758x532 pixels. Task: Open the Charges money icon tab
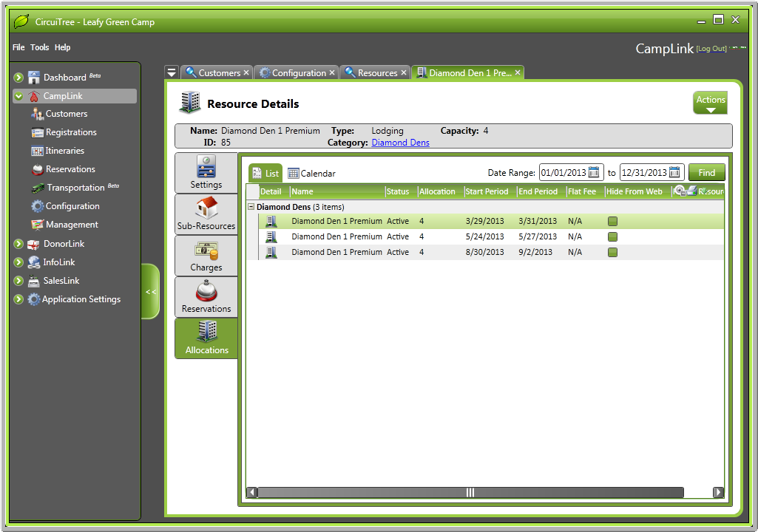click(x=206, y=250)
